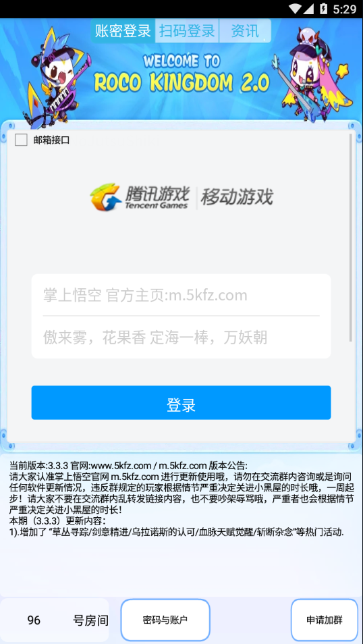The image size is (363, 644).
Task: Tap the blue 登录 button
Action: point(181,402)
